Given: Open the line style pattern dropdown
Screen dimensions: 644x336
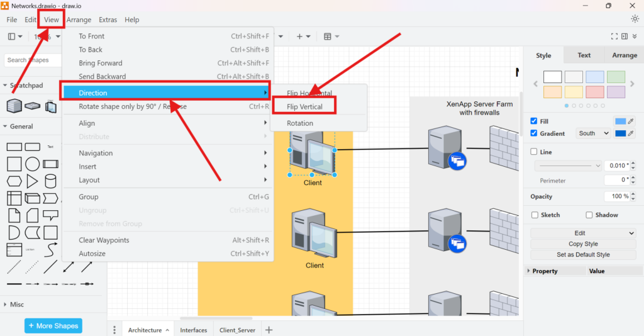Looking at the screenshot, I should pos(569,165).
